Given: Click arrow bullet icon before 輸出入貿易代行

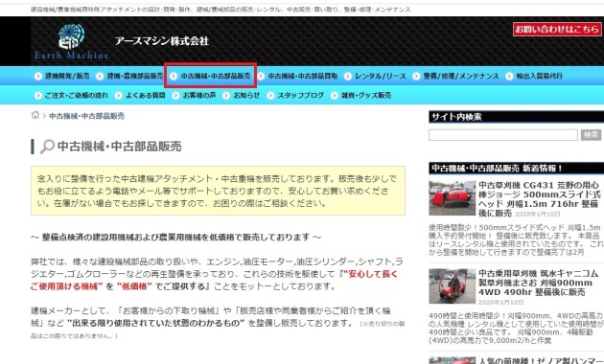Looking at the screenshot, I should pyautogui.click(x=509, y=77).
